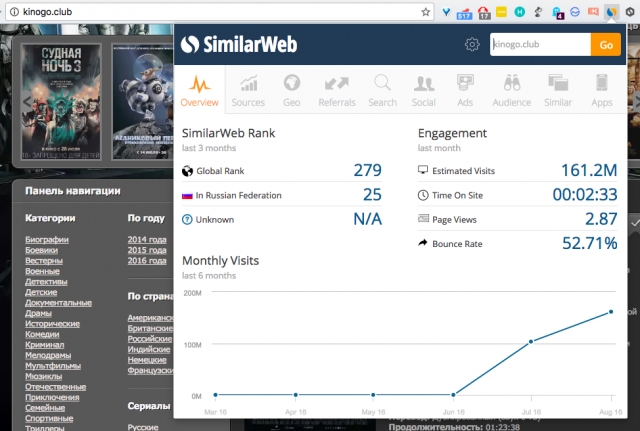Open the Документальные category link
Image resolution: width=640 pixels, height=431 pixels.
(58, 303)
